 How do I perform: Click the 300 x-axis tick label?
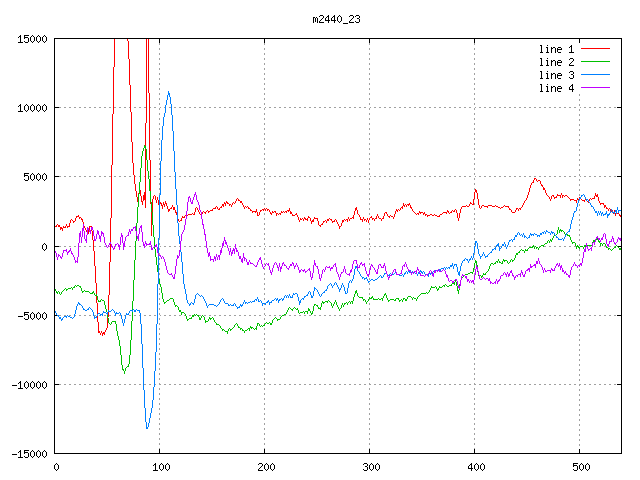coord(371,467)
